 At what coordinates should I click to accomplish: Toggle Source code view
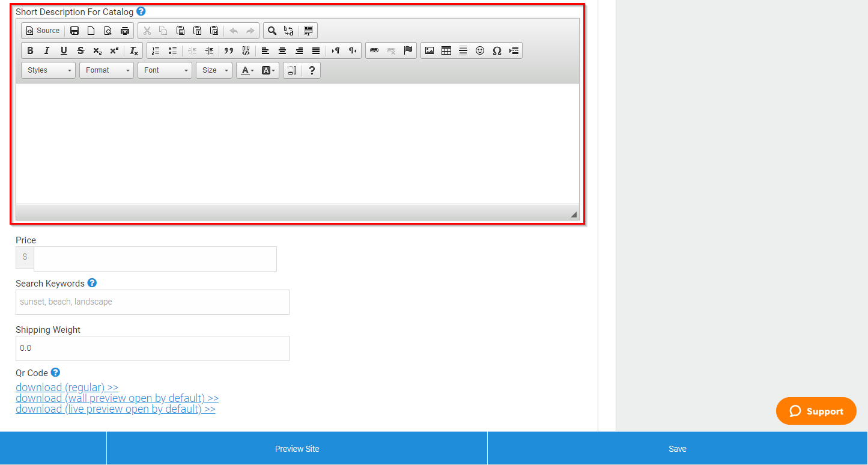click(x=43, y=31)
